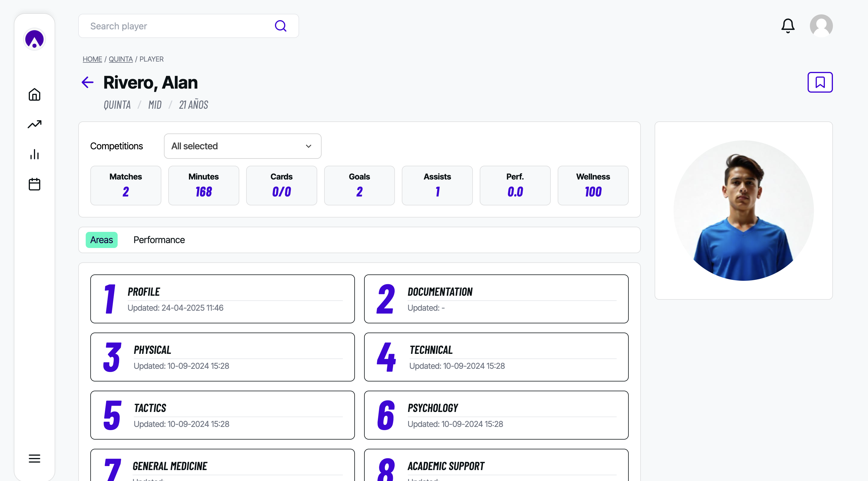Click the search magnifier icon

(280, 26)
